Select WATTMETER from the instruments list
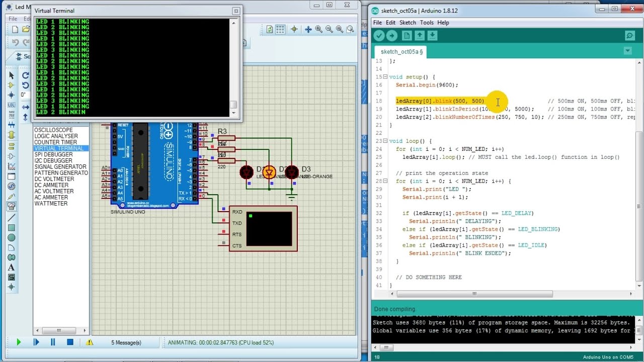644x362 pixels. coord(51,204)
